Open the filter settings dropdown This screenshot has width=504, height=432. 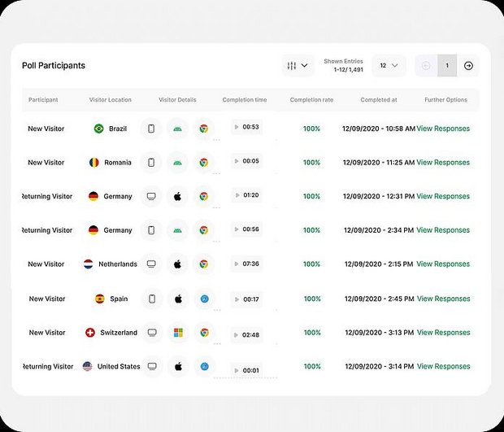[298, 65]
